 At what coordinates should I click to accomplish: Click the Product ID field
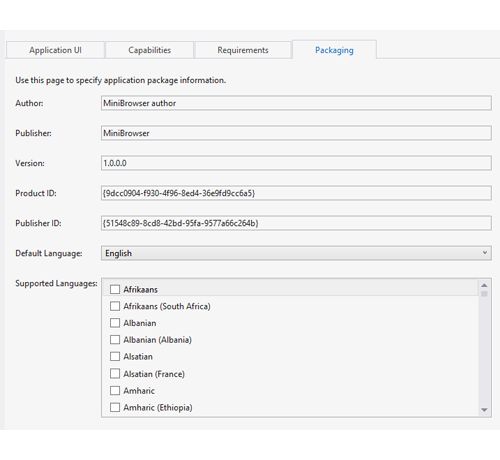click(296, 193)
